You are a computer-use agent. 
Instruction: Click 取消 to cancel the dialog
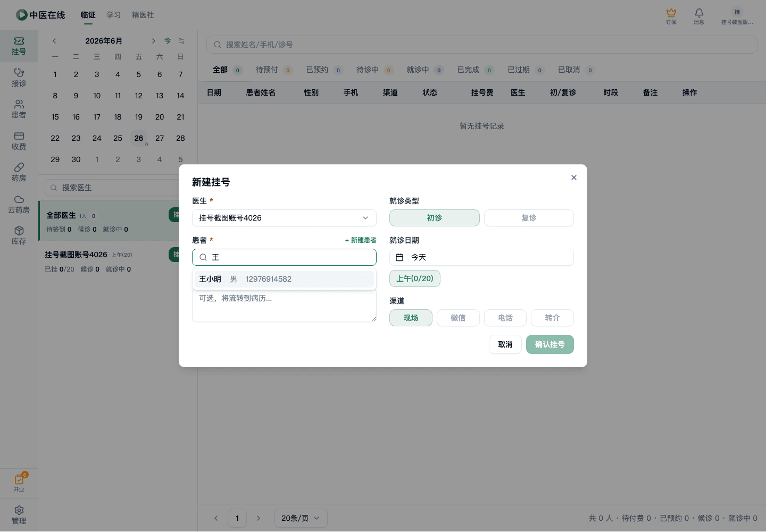point(505,344)
